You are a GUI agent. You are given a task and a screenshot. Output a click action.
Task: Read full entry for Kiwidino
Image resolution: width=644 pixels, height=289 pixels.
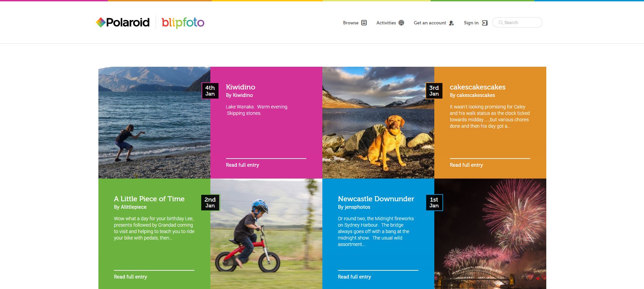242,165
